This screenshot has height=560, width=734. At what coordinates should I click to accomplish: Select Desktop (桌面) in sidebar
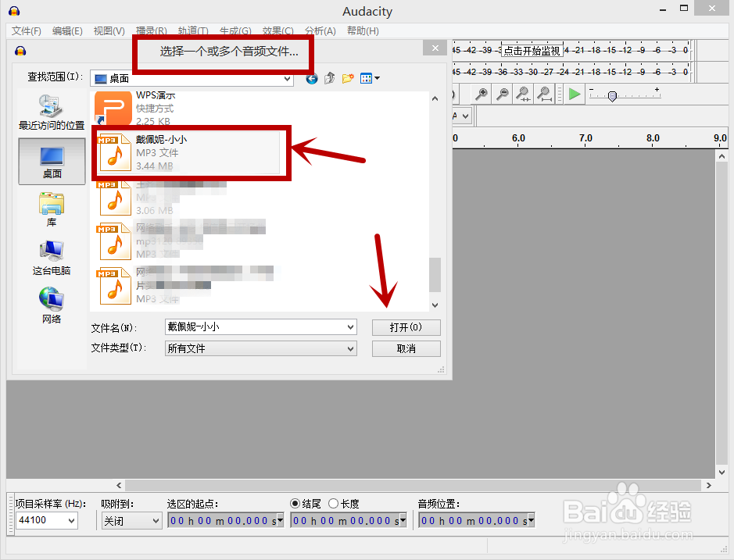52,162
